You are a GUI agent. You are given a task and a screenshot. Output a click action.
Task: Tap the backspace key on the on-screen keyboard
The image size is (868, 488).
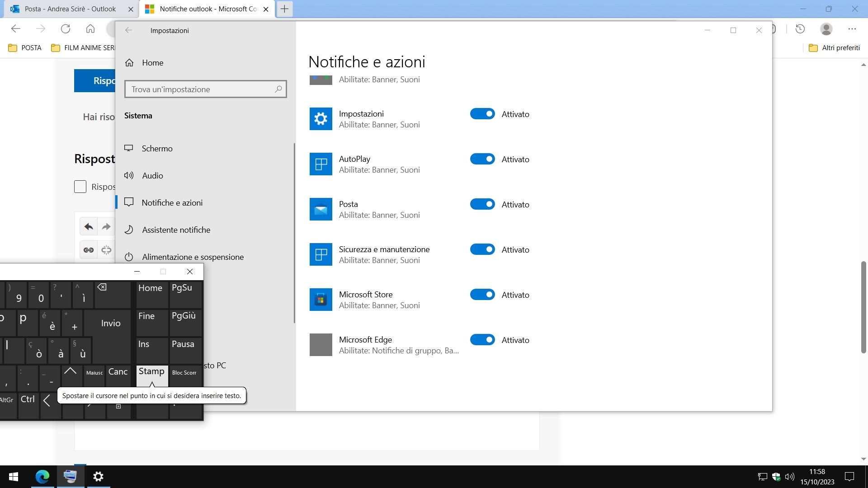click(113, 295)
